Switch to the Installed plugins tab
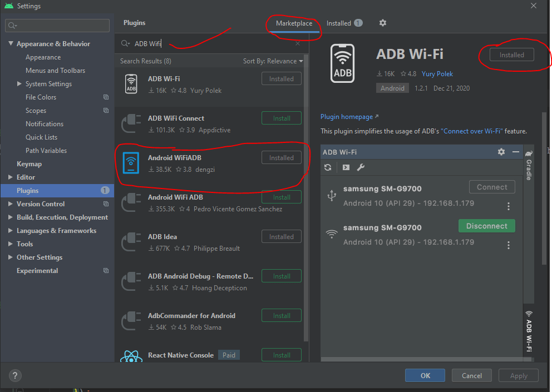 [x=338, y=23]
